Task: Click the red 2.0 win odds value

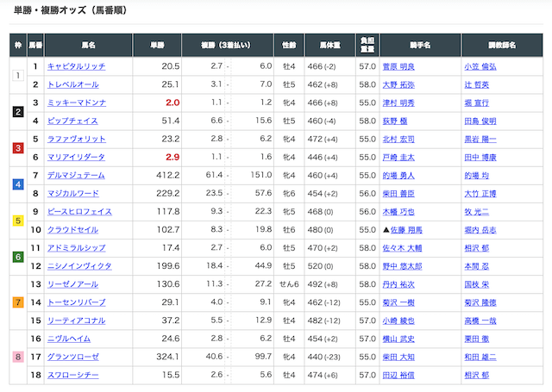Action: [x=172, y=103]
